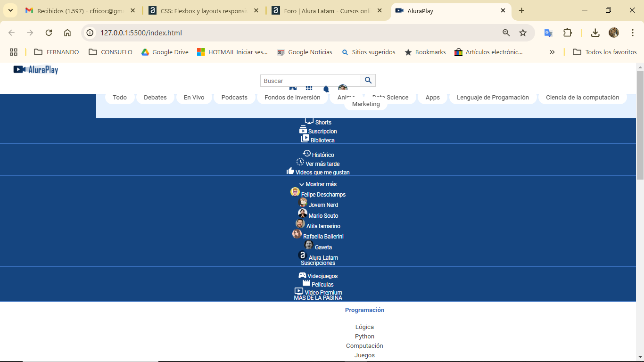
Task: Open the Chrome downloads icon
Action: [595, 33]
